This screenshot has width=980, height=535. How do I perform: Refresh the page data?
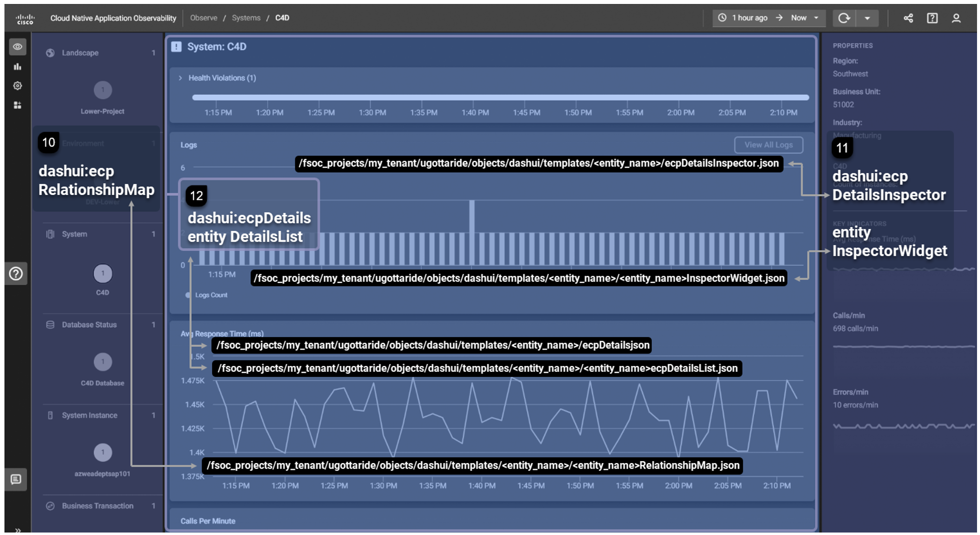coord(844,18)
